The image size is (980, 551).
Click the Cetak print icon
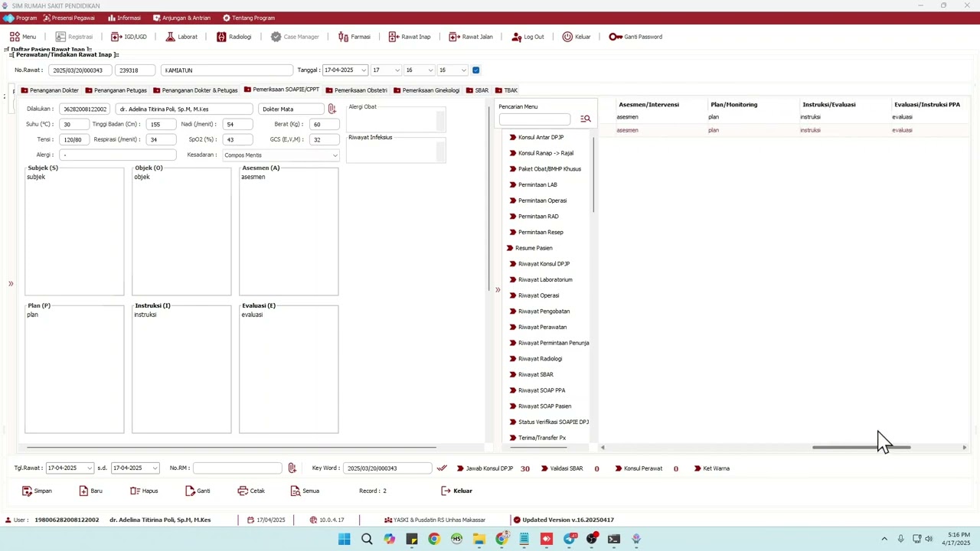[243, 491]
